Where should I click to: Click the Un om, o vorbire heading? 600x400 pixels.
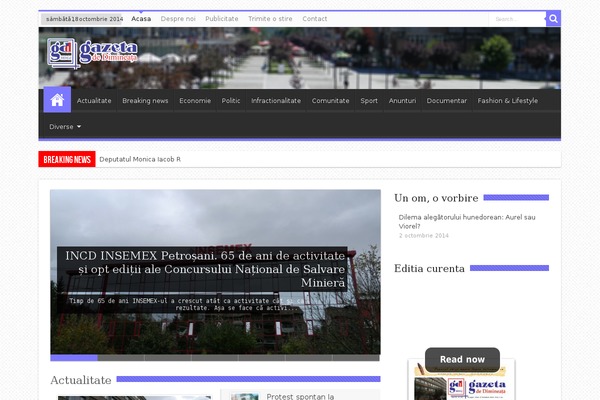pyautogui.click(x=436, y=198)
